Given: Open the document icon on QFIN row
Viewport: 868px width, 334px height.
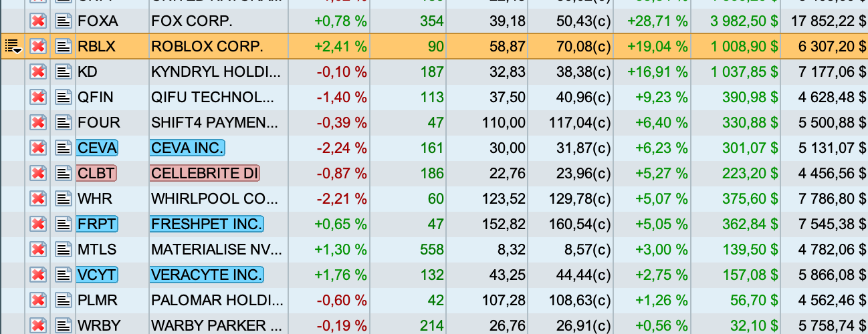Looking at the screenshot, I should [x=63, y=98].
